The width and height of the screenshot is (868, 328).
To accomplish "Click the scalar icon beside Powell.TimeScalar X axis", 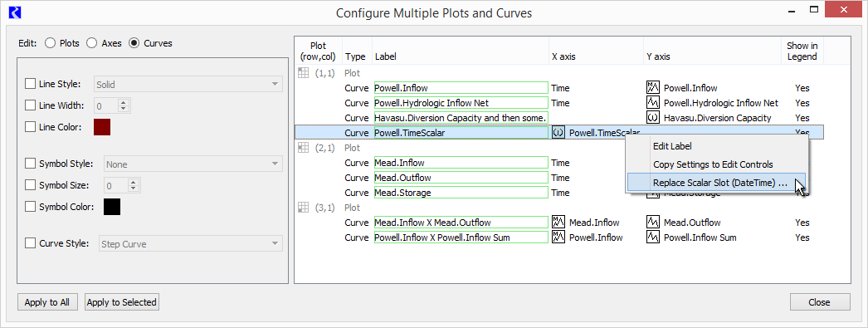I will pyautogui.click(x=558, y=132).
